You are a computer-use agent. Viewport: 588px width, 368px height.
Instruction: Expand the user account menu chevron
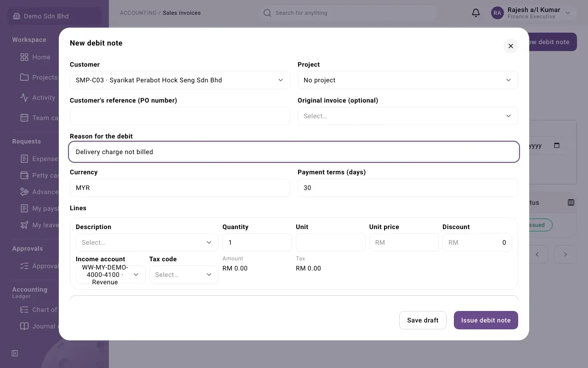(x=568, y=13)
